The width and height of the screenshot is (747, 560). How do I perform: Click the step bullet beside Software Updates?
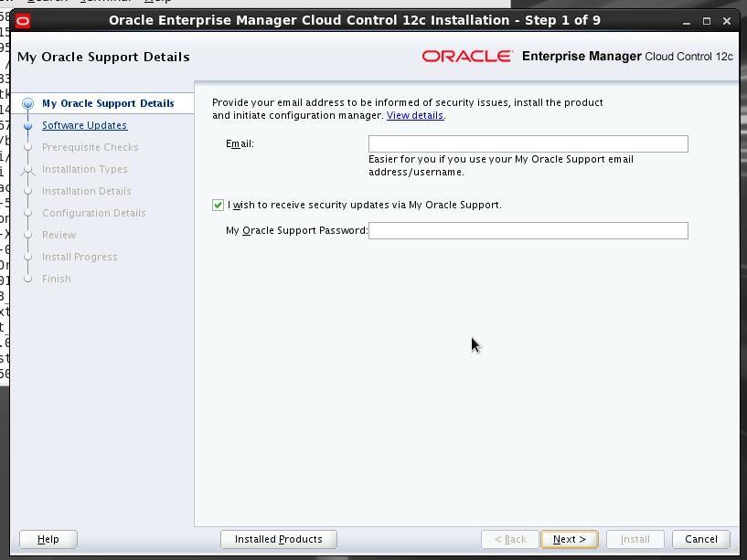click(28, 125)
